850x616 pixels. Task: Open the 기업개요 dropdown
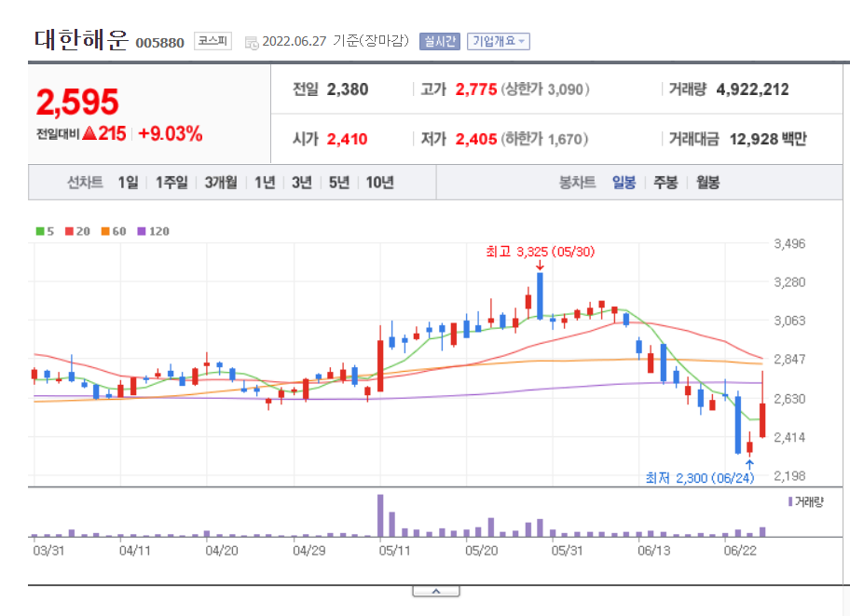click(x=499, y=41)
